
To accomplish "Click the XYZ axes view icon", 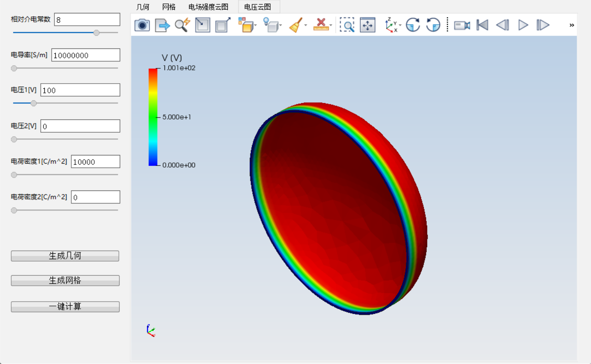I will pyautogui.click(x=391, y=25).
